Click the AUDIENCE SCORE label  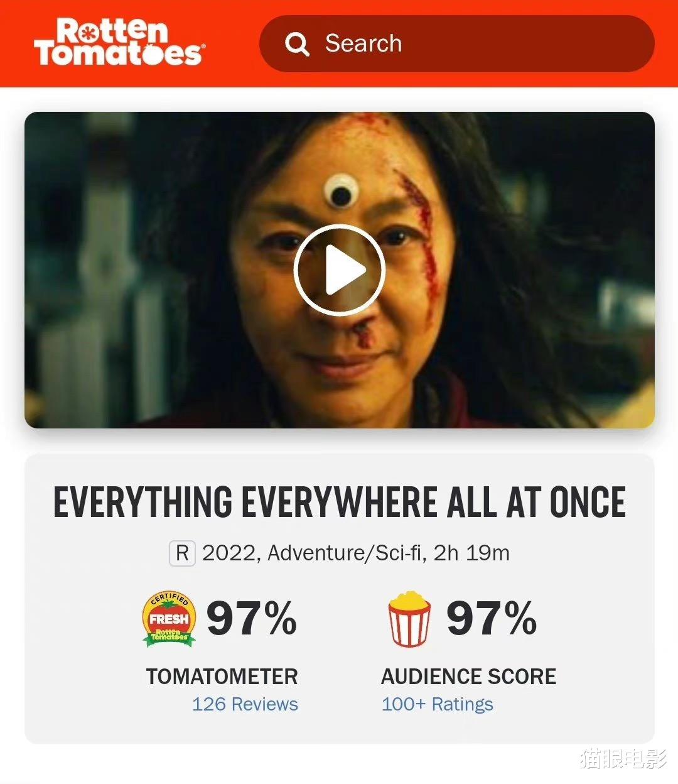[x=469, y=677]
